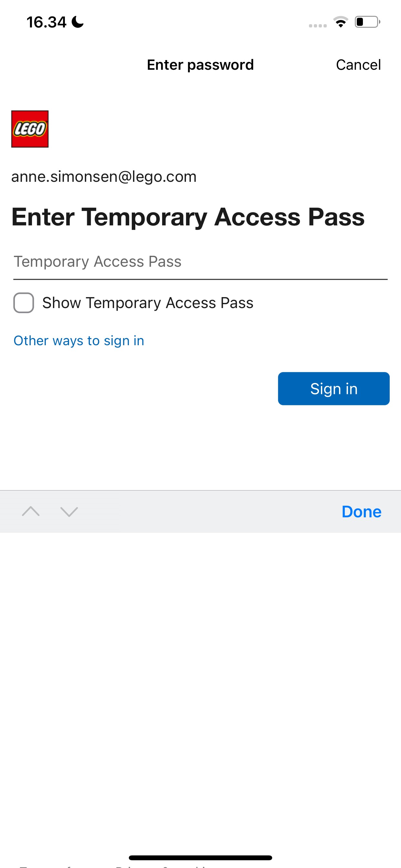Open Other ways to sign in

tap(79, 341)
